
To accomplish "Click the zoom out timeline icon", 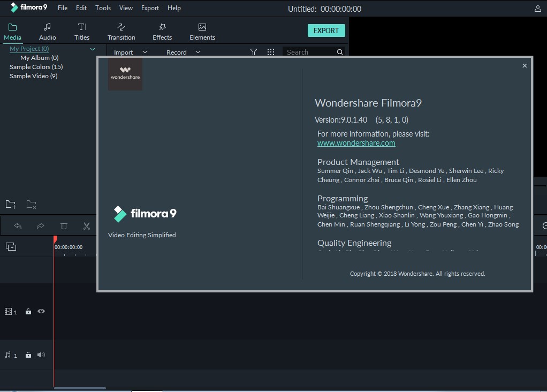I will coord(544,226).
